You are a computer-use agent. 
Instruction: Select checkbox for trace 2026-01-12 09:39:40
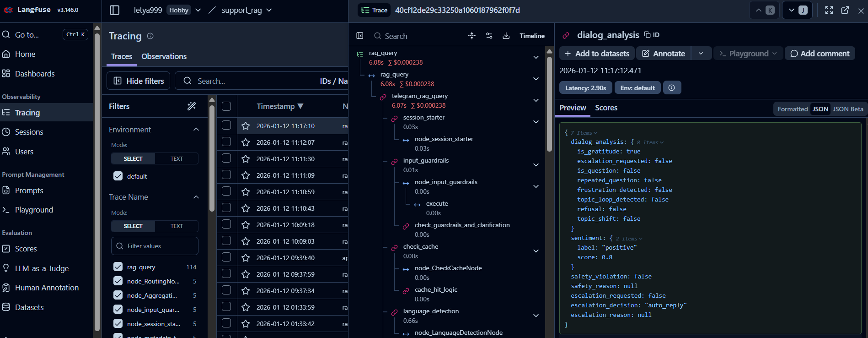pyautogui.click(x=226, y=257)
